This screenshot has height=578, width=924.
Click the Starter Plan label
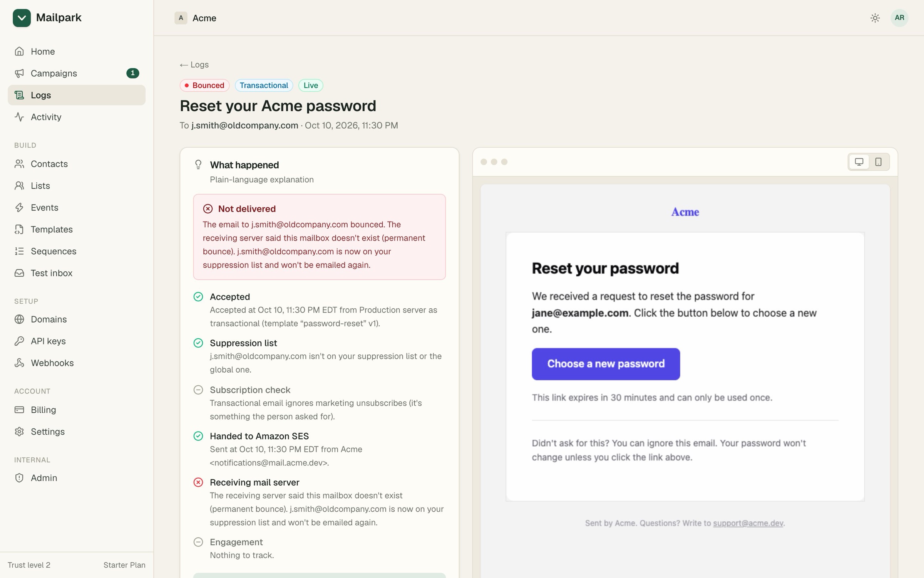tap(124, 565)
